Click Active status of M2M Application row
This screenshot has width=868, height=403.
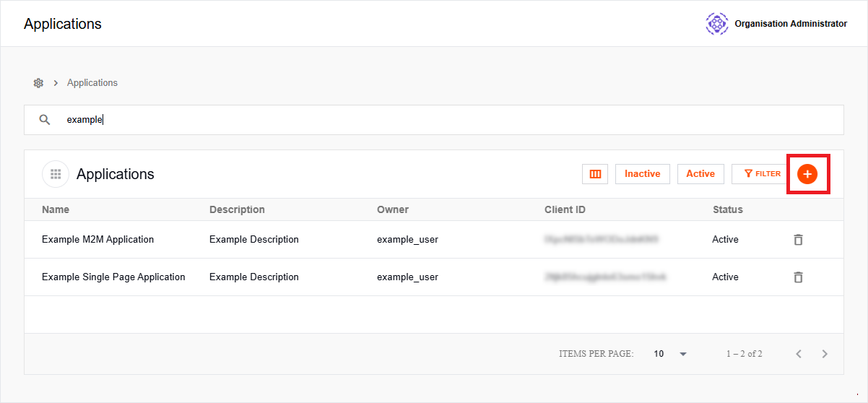click(x=725, y=240)
